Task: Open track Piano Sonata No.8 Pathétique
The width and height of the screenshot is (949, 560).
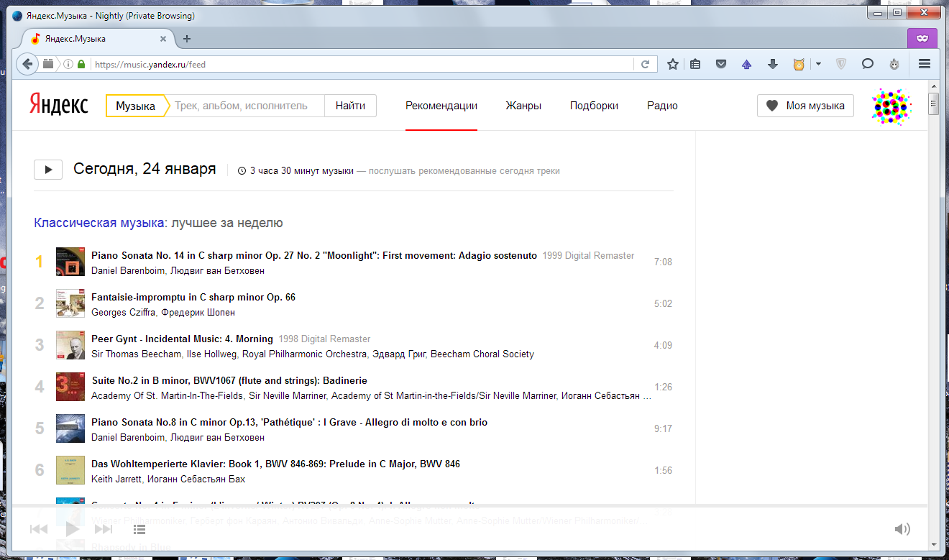Action: pos(289,422)
